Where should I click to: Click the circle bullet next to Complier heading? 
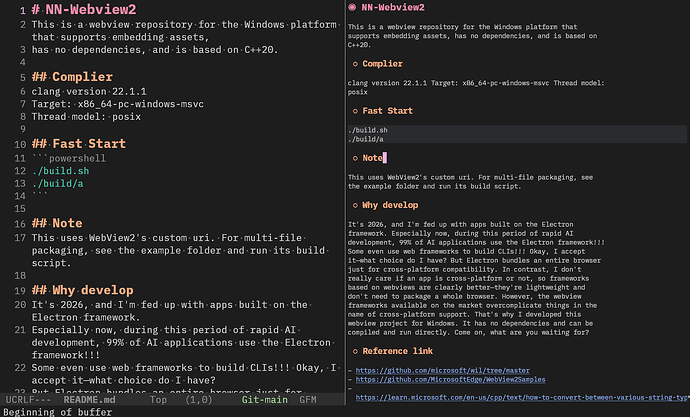pyautogui.click(x=355, y=64)
